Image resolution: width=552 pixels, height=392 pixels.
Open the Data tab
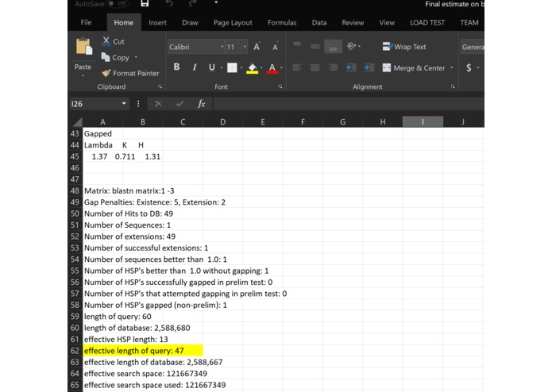pos(319,22)
